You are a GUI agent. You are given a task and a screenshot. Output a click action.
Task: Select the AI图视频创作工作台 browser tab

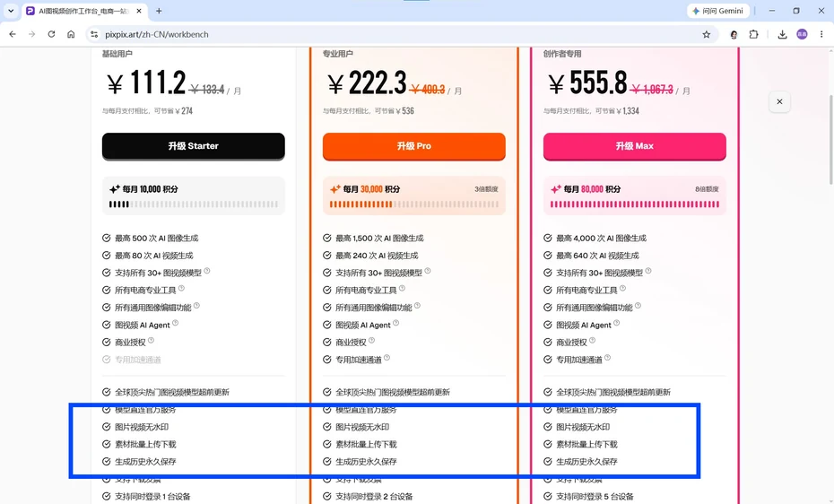[84, 11]
